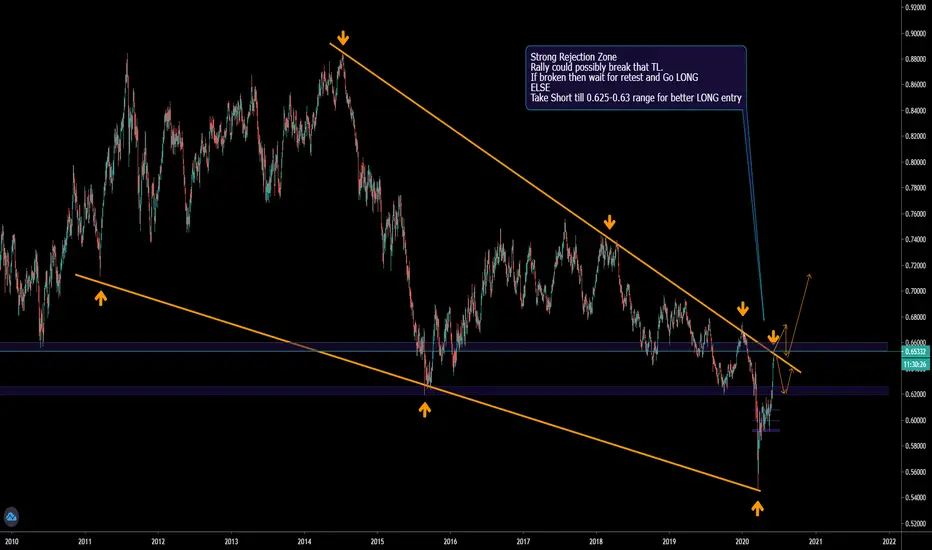Image resolution: width=932 pixels, height=550 pixels.
Task: Click the 0.56000 price axis label
Action: 916,472
